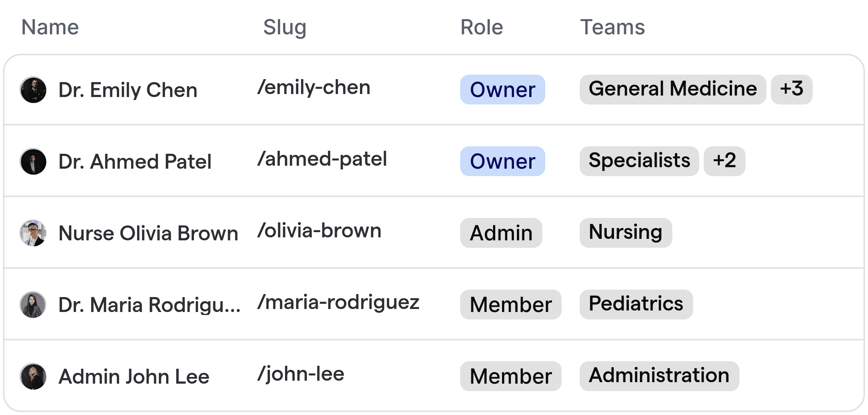
Task: Expand Dr. Maria Rodriguez's truncated name
Action: [x=151, y=305]
